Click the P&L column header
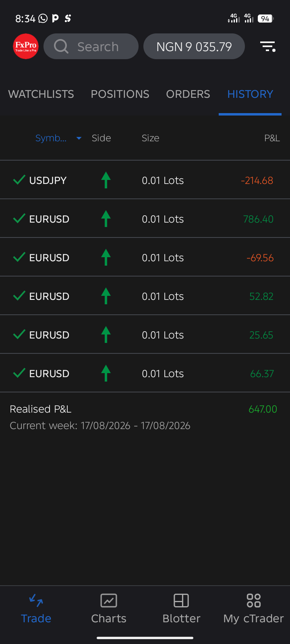 click(272, 138)
